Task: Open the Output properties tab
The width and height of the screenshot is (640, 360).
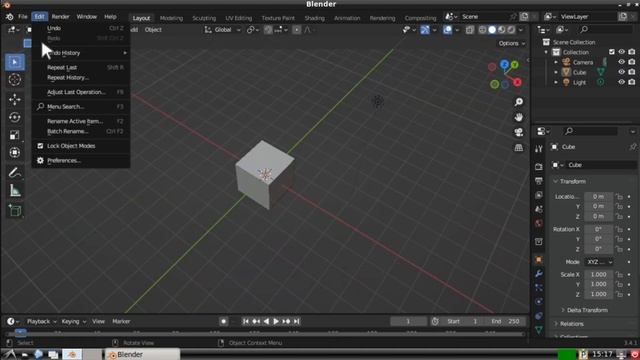Action: pyautogui.click(x=539, y=181)
